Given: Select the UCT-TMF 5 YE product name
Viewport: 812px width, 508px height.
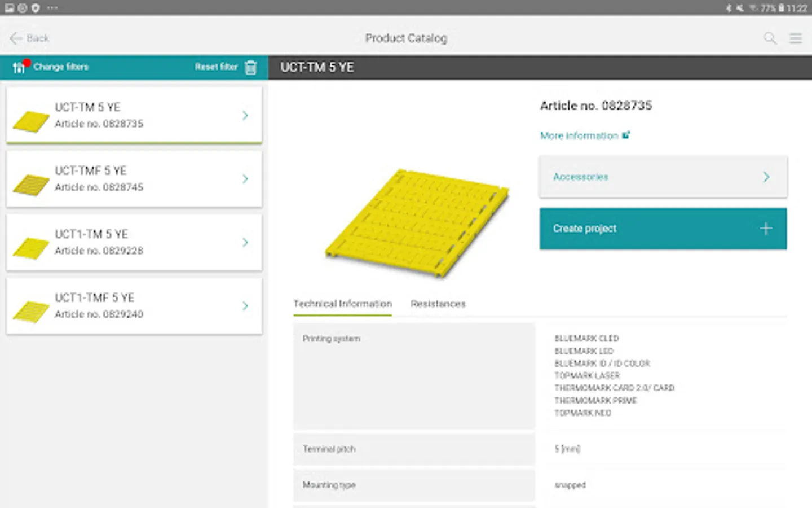Looking at the screenshot, I should click(x=91, y=170).
